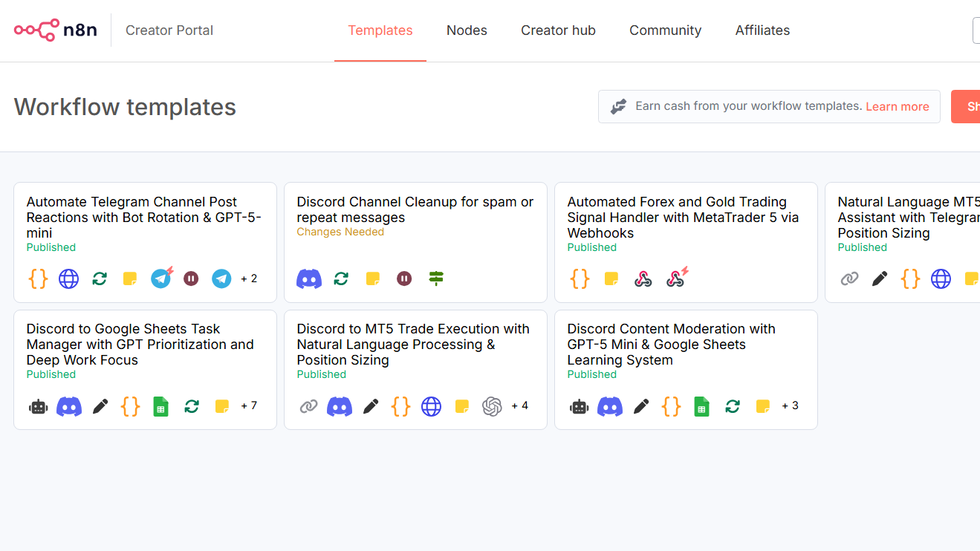Follow the 'Learn more' link

click(x=897, y=107)
